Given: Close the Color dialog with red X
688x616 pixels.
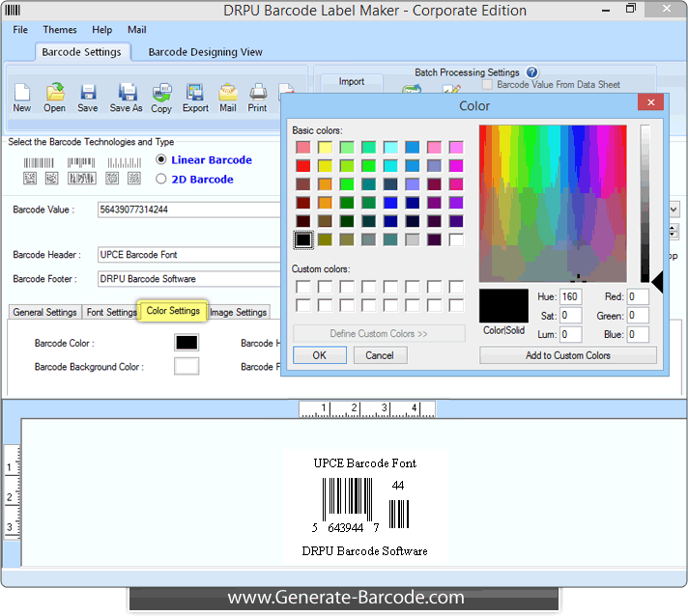Looking at the screenshot, I should coord(650,102).
